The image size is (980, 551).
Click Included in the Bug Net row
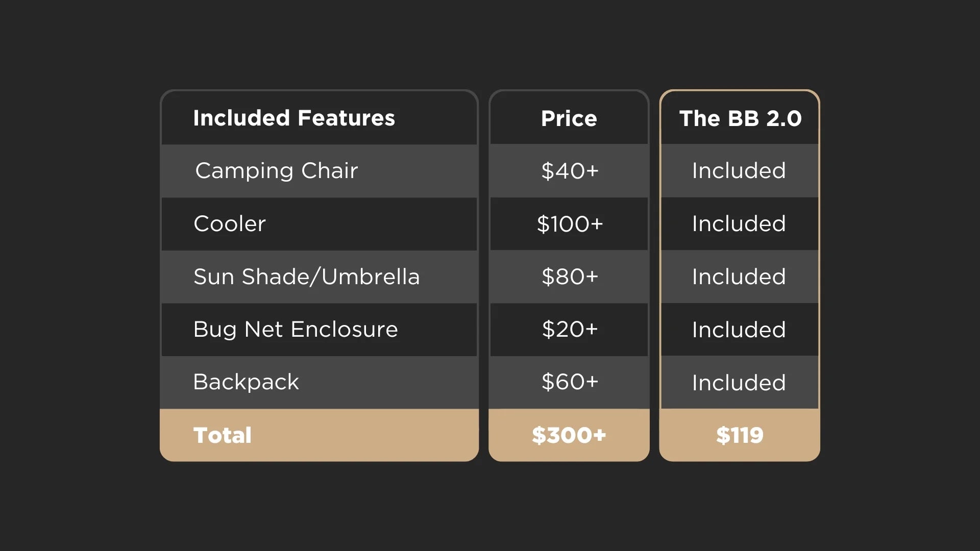(739, 330)
